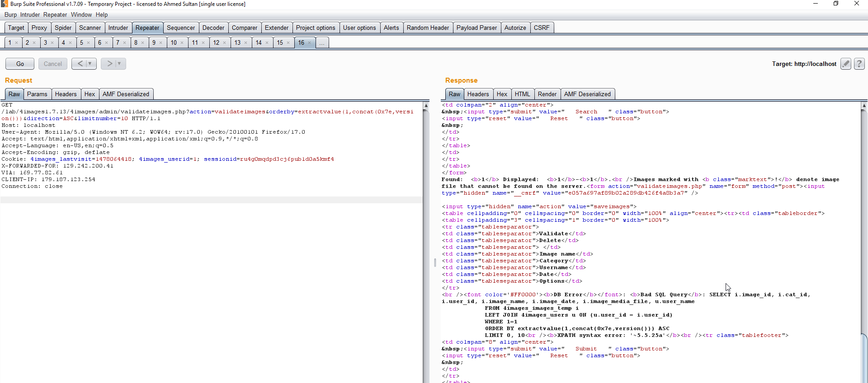Switch to the Sequencer tab
Image resolution: width=868 pixels, height=383 pixels.
pyautogui.click(x=181, y=28)
